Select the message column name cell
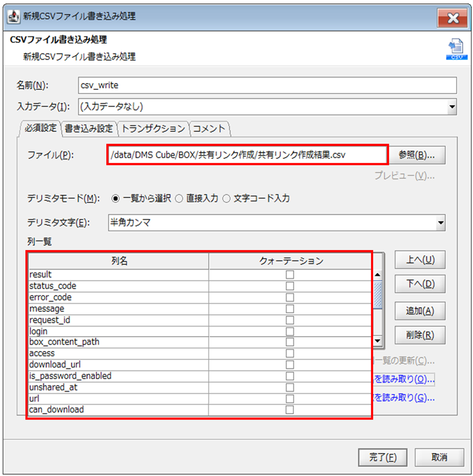The height and width of the screenshot is (476, 473). pos(119,309)
